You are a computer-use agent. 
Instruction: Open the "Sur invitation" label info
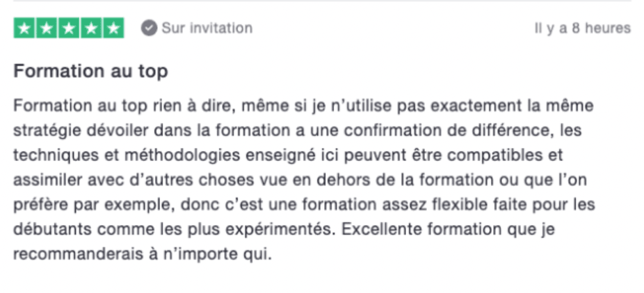coord(207,28)
